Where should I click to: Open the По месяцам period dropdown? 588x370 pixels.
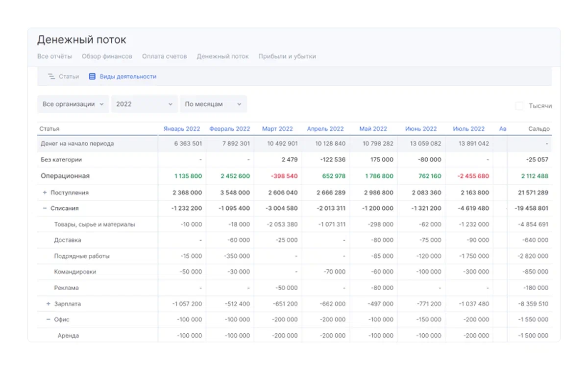[x=213, y=104]
